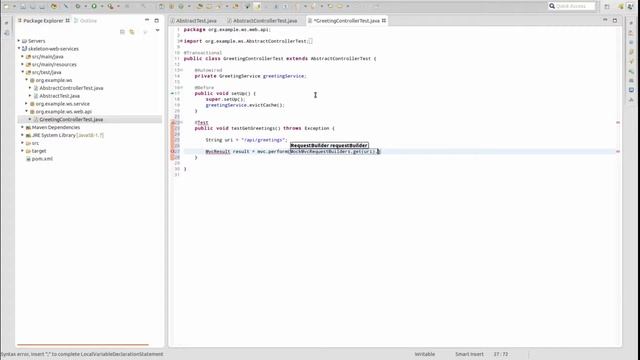The image size is (640, 360).
Task: Click the Save All toolbar icon
Action: coord(33,6)
